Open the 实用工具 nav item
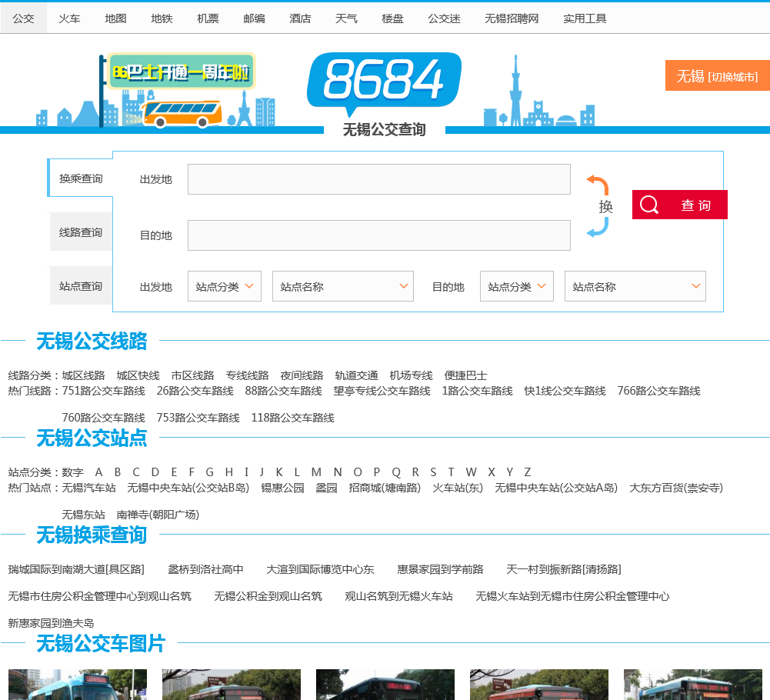This screenshot has height=700, width=770. 585,18
